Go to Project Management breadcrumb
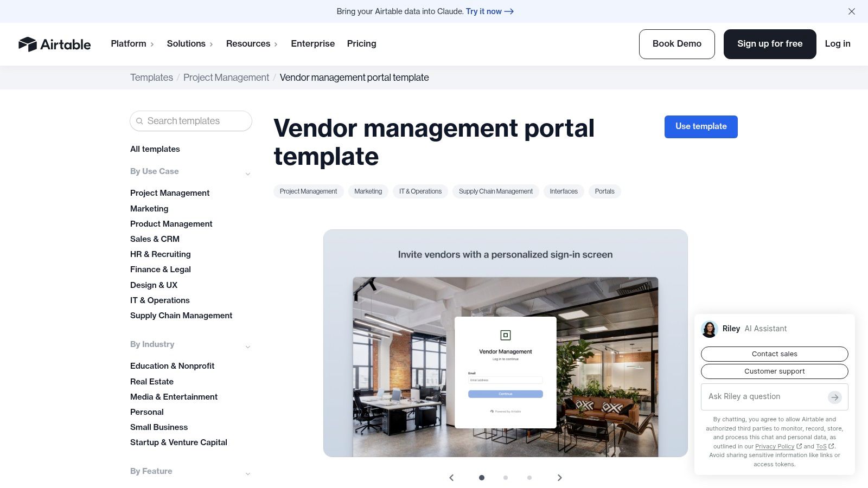Image resolution: width=868 pixels, height=488 pixels. coord(226,78)
